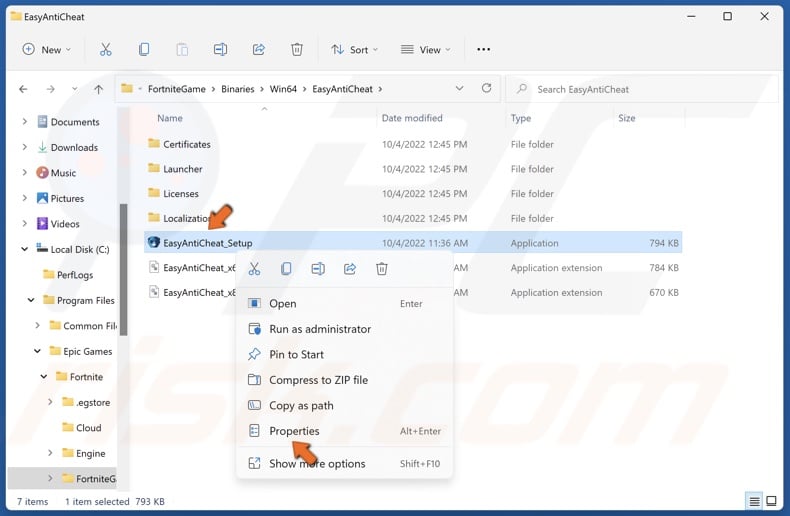Click the Rename icon in the top toolbar
The height and width of the screenshot is (516, 790).
[x=220, y=49]
